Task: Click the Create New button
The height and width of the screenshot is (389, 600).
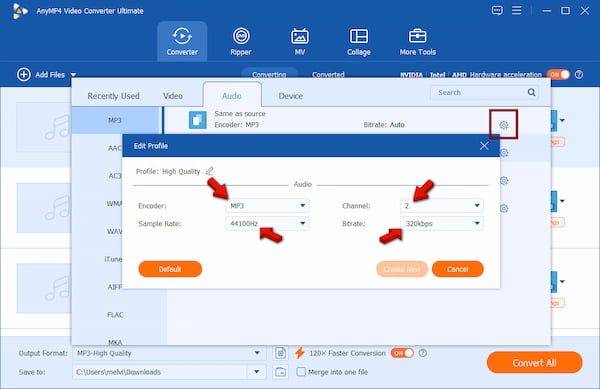Action: pyautogui.click(x=402, y=269)
